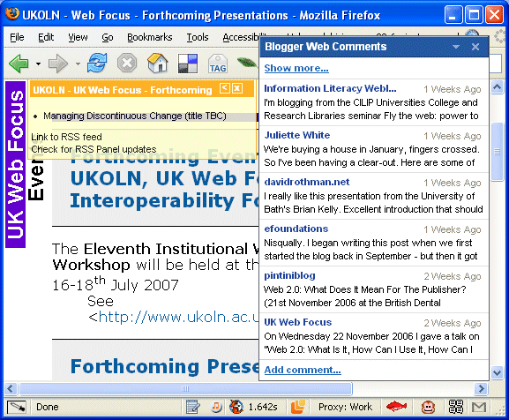509x420 pixels.
Task: Open the Information Literacy Webl... comment link
Action: pos(330,88)
